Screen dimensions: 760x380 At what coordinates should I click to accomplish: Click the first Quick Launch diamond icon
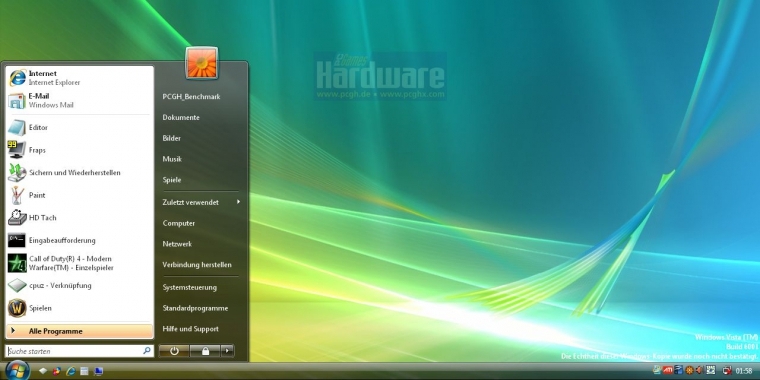pos(43,371)
